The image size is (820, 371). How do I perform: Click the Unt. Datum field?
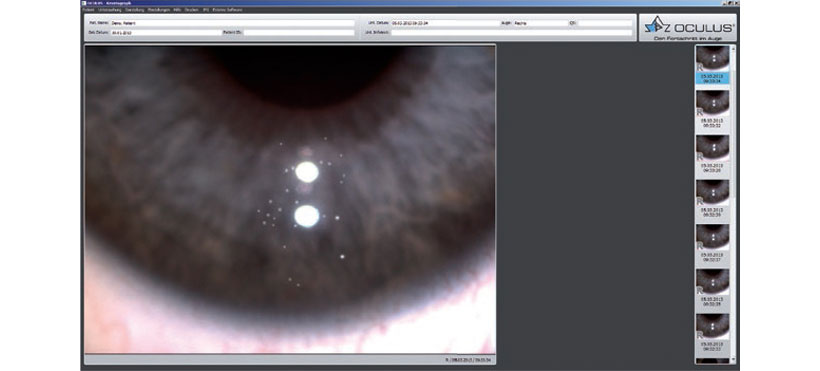pyautogui.click(x=446, y=23)
